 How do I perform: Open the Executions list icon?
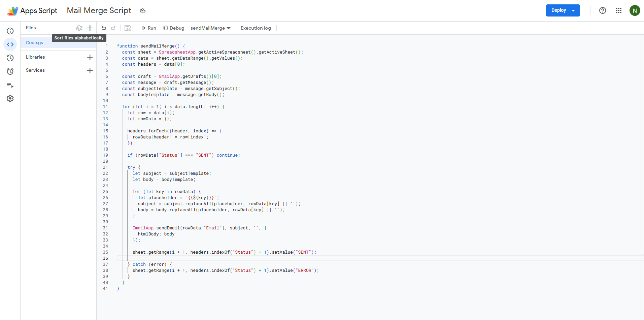(10, 85)
